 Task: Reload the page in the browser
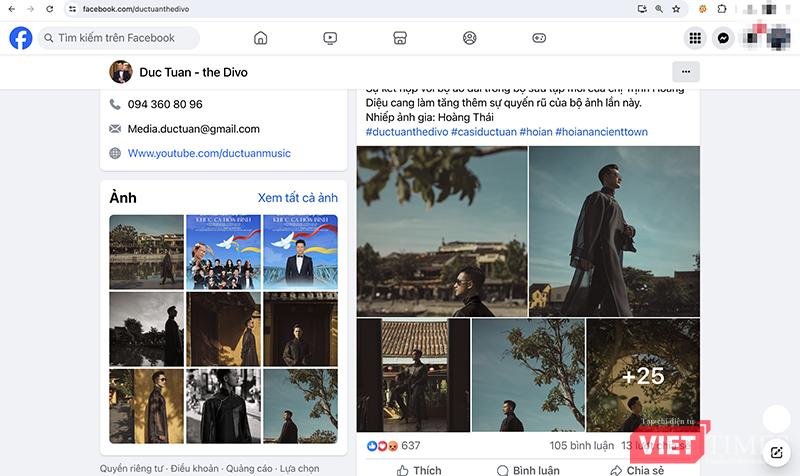point(49,9)
